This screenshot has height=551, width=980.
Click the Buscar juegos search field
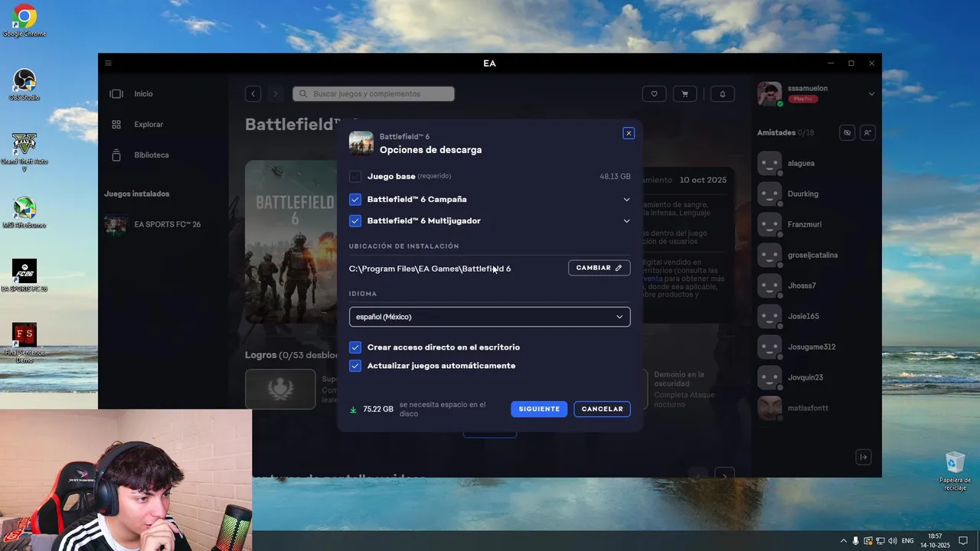pyautogui.click(x=374, y=94)
